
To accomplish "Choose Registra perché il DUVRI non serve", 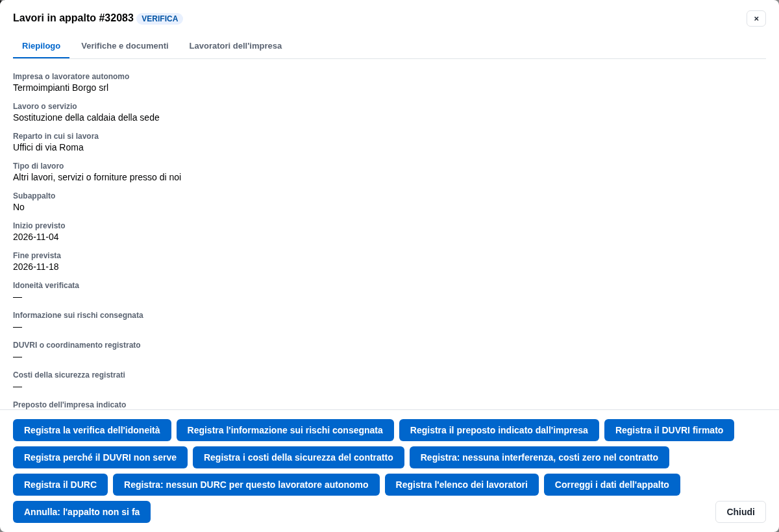I will (100, 457).
